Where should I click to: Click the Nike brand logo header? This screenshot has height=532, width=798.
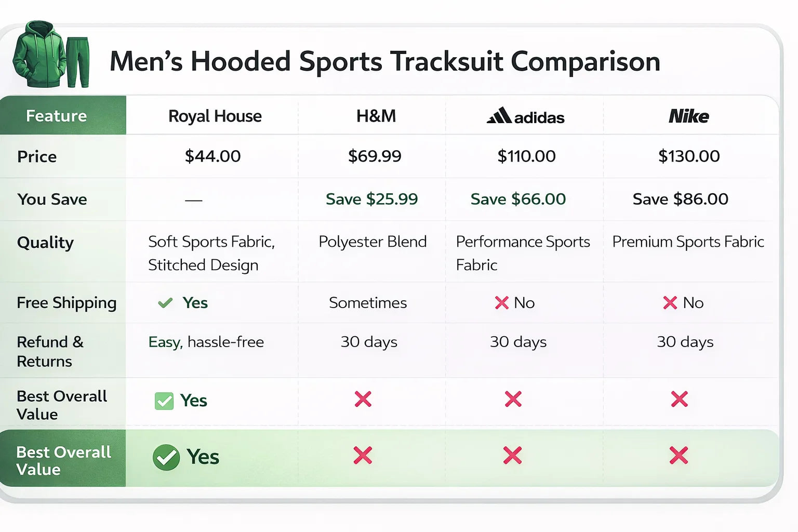pos(688,116)
